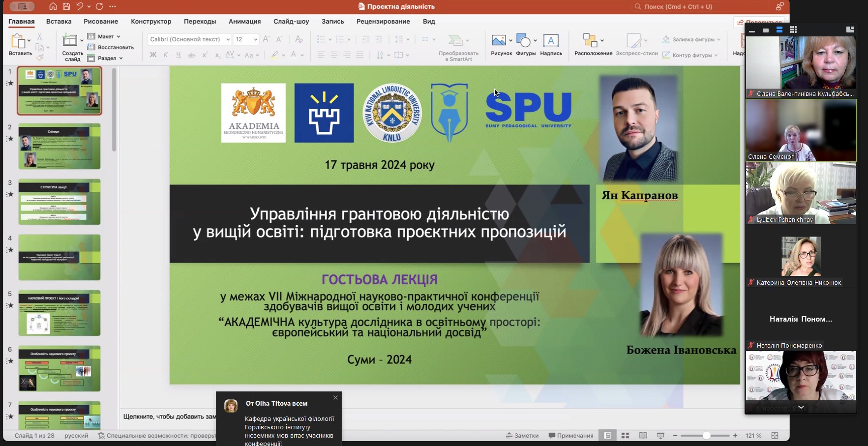Close the Olha Titova chat notification
The image size is (868, 446).
click(335, 397)
